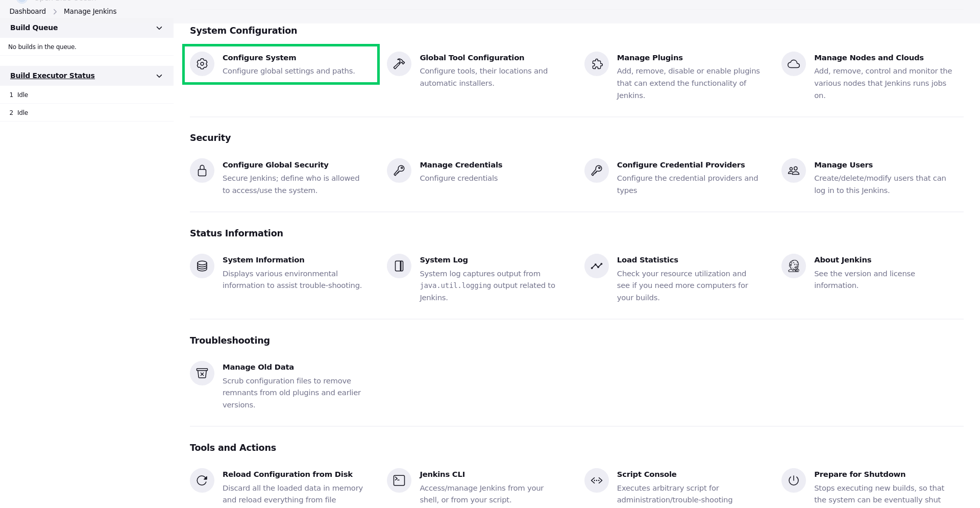Click the Global Tool Configuration hammer icon

[x=399, y=64]
